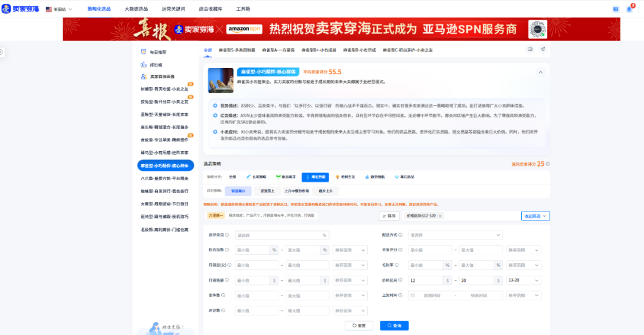This screenshot has width=644, height=335.
Task: Click the info icon beside 我的卖家评分 25
Action: coord(548,164)
